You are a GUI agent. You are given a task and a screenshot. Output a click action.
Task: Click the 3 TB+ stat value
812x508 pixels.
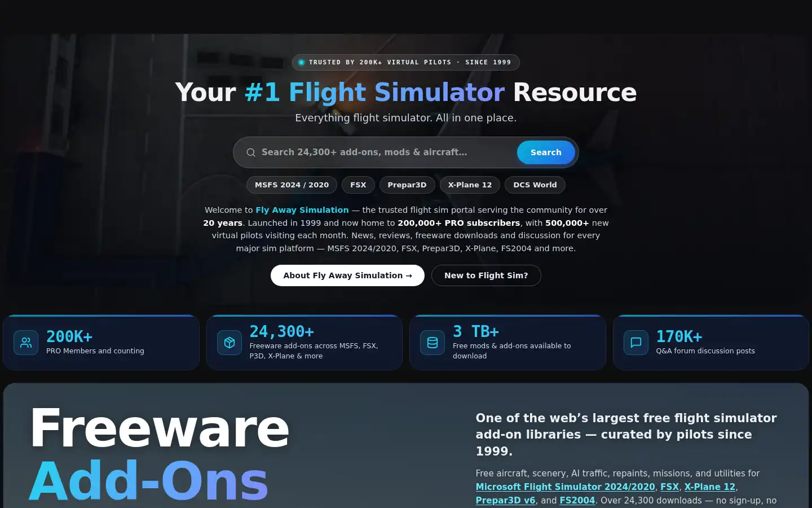click(476, 331)
